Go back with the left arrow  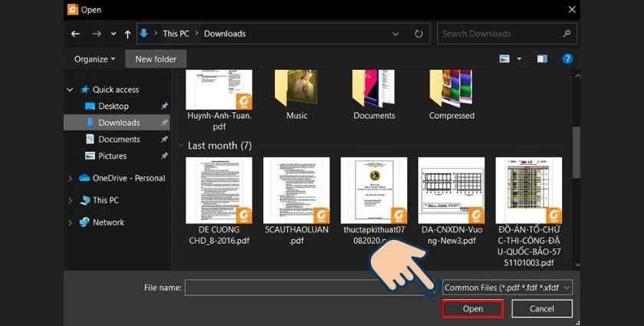[75, 34]
